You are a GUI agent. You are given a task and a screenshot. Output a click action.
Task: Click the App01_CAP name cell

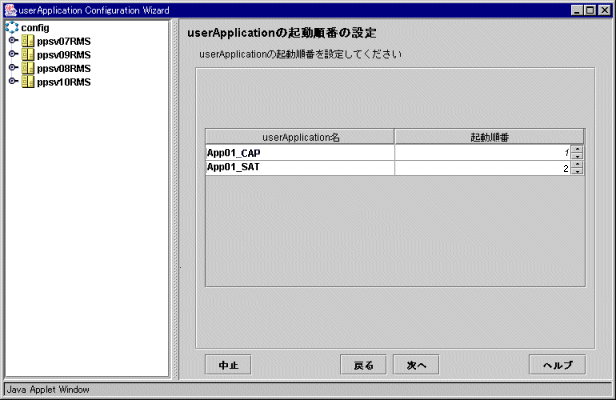(x=300, y=153)
